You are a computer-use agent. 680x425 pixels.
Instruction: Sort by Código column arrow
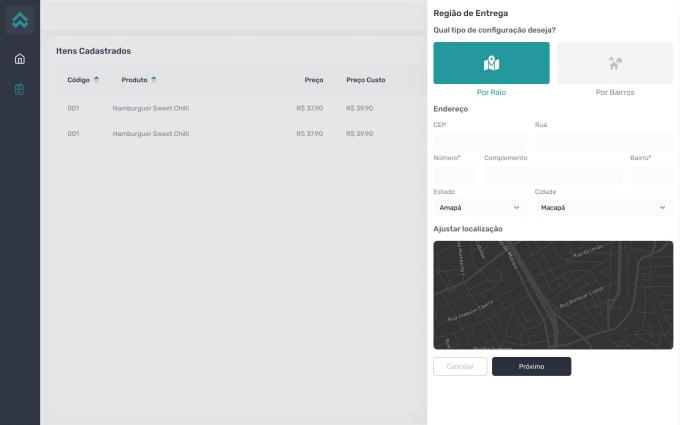pos(96,80)
